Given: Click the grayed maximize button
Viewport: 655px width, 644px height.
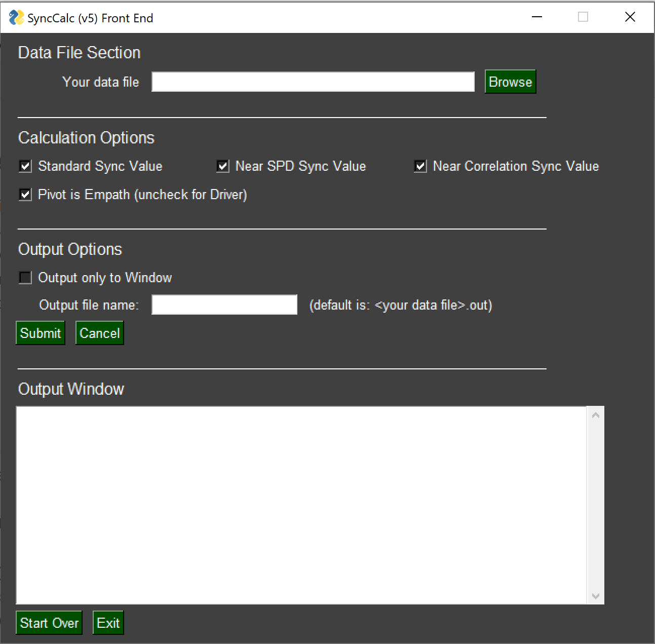Looking at the screenshot, I should point(583,17).
